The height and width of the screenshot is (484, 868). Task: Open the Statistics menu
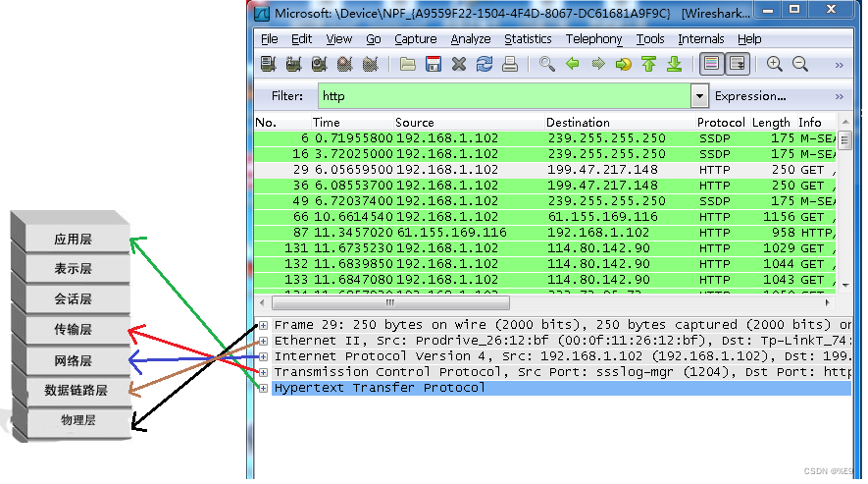528,39
